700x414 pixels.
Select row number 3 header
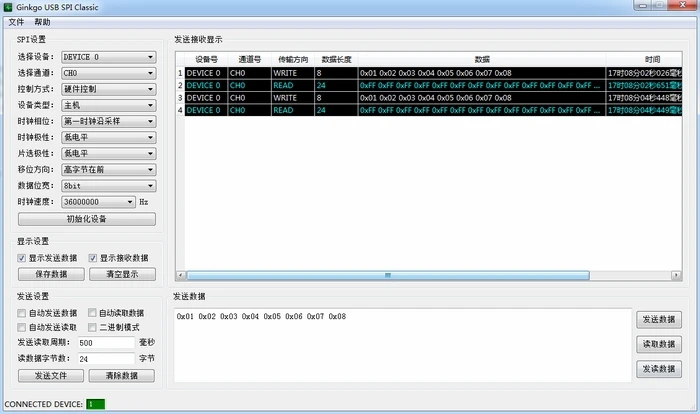coord(180,98)
